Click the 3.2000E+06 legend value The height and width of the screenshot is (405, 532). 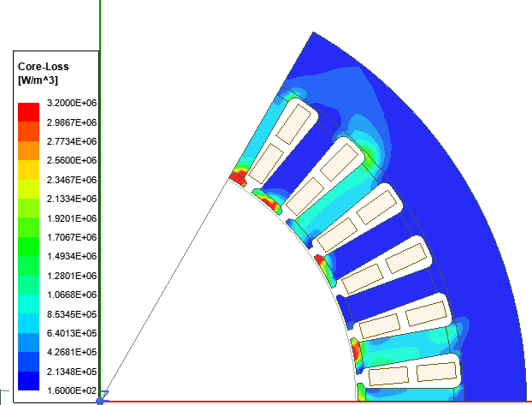[x=72, y=103]
